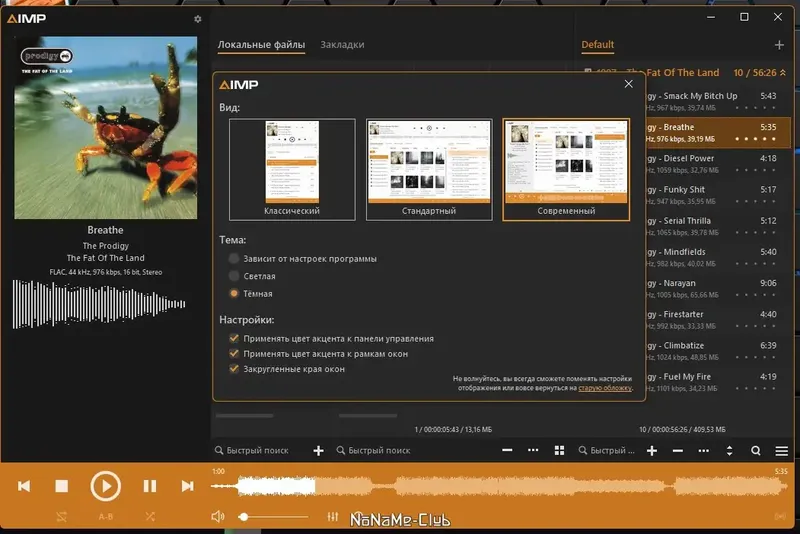Select the Стандартный view thumbnail

pyautogui.click(x=429, y=170)
